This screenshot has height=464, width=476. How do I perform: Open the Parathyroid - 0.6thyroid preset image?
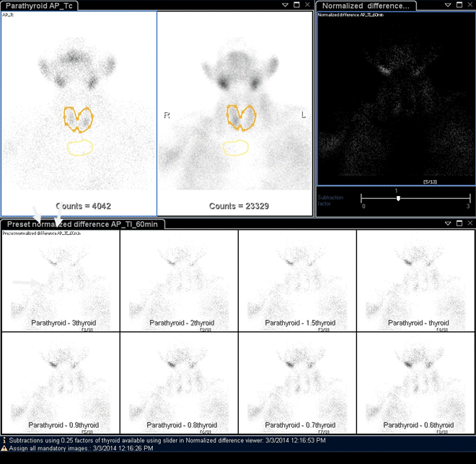click(415, 383)
